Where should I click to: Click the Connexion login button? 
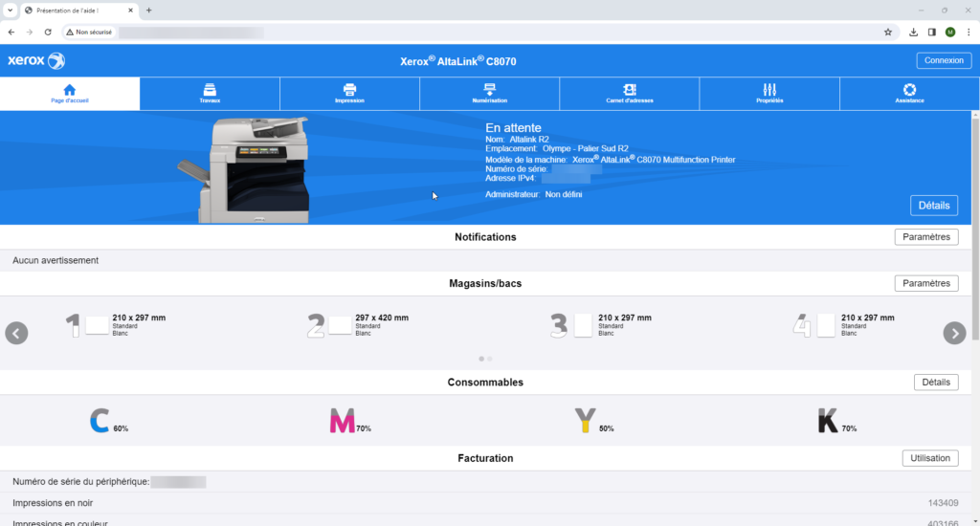[944, 60]
